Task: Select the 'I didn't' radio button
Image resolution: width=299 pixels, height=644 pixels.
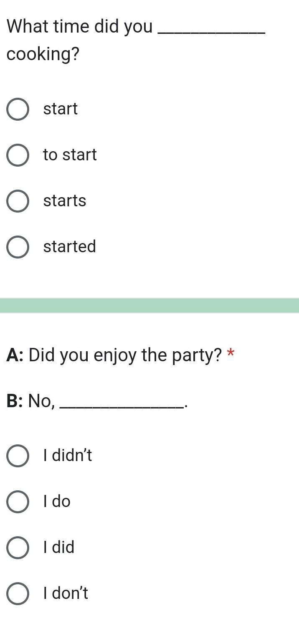Action: tap(18, 456)
